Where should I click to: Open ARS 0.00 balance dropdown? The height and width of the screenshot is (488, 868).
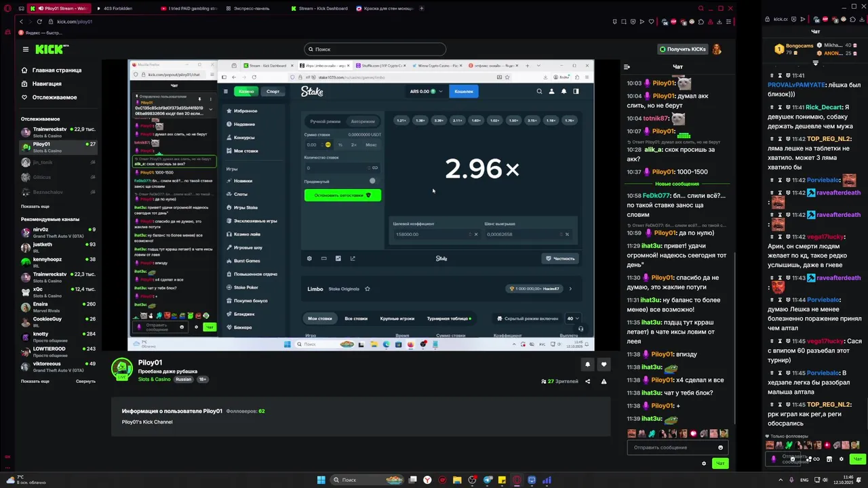tap(426, 91)
